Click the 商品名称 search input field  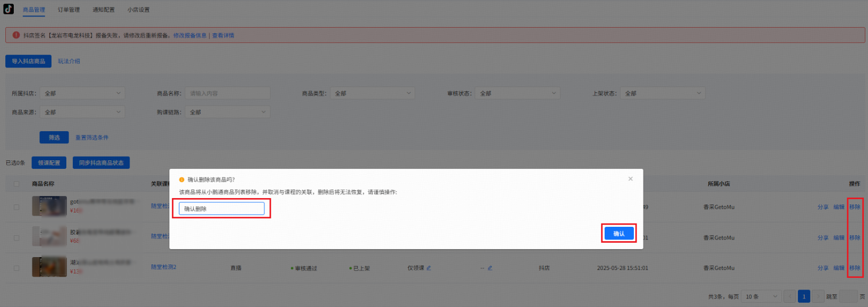[x=227, y=93]
